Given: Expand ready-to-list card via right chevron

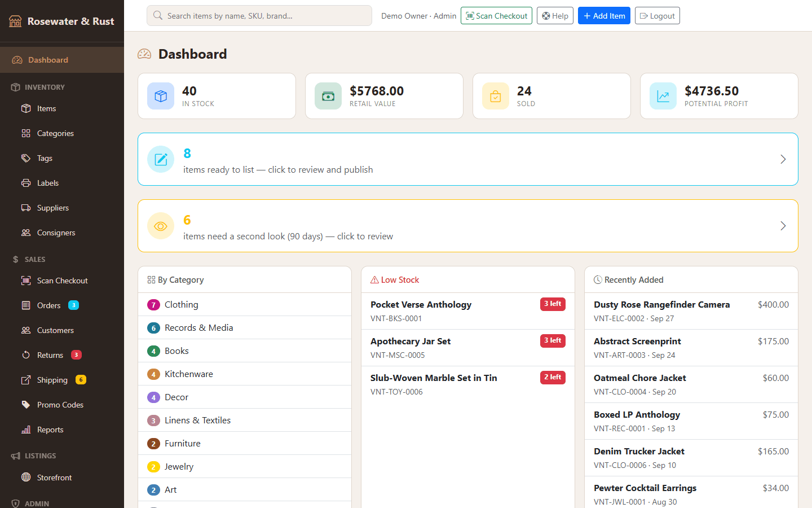Looking at the screenshot, I should click(783, 159).
